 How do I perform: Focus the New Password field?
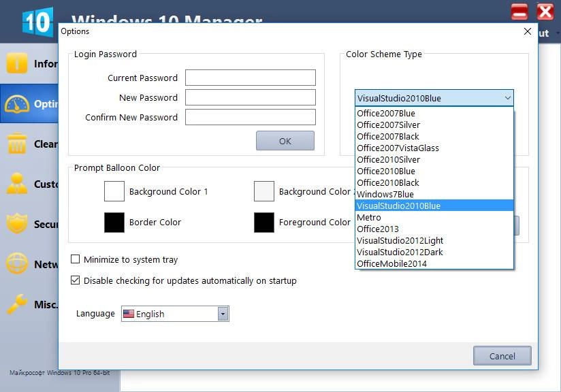[251, 97]
